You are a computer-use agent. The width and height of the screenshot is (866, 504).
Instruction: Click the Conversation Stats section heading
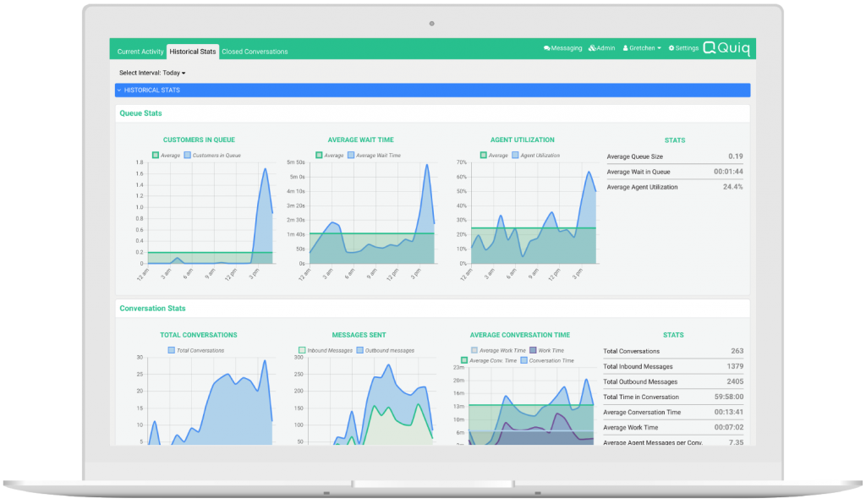(x=152, y=308)
